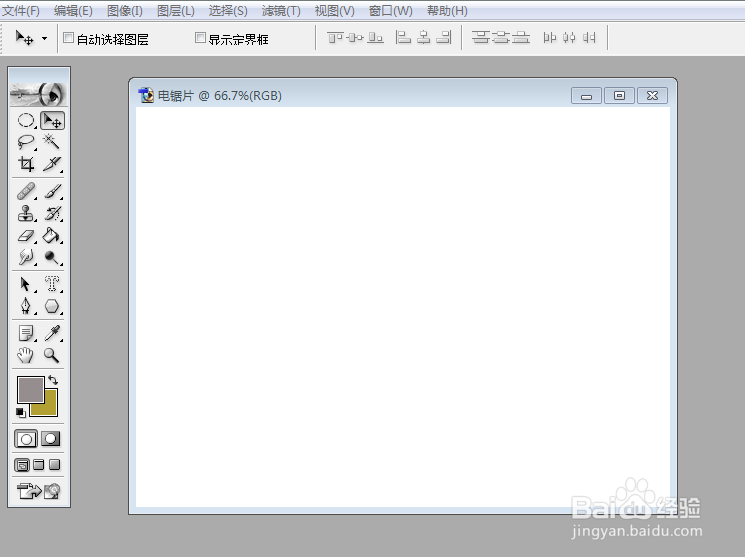Switch to Quick Mask mode

[51, 439]
